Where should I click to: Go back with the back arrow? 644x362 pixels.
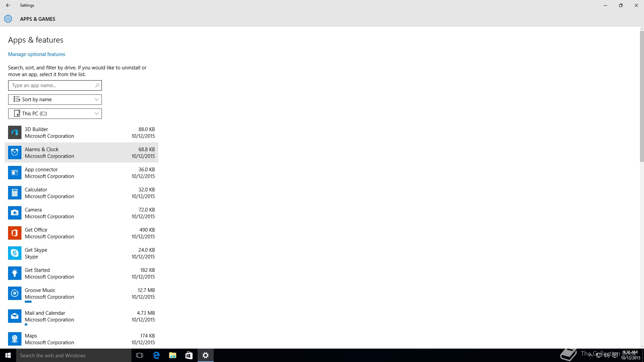click(x=8, y=5)
